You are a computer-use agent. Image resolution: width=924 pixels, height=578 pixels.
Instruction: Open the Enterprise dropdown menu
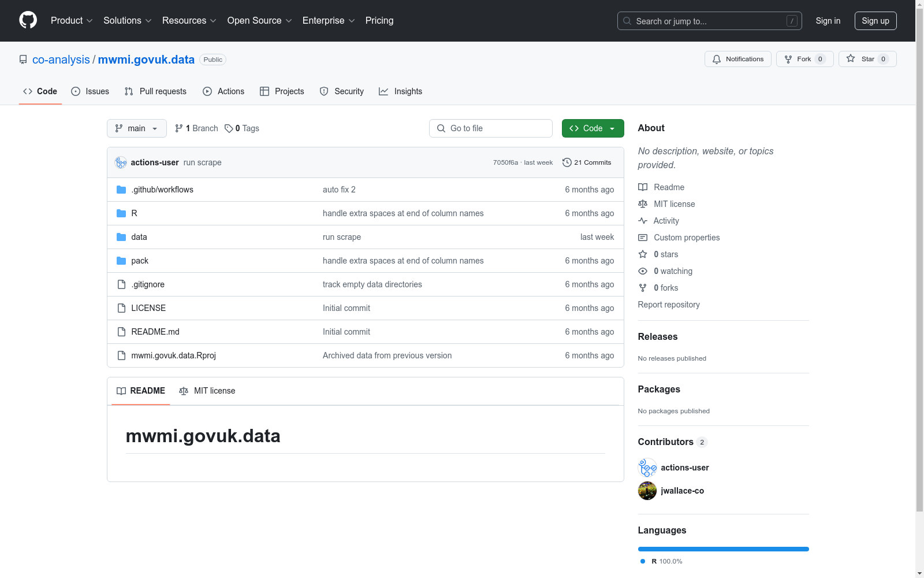pos(328,21)
